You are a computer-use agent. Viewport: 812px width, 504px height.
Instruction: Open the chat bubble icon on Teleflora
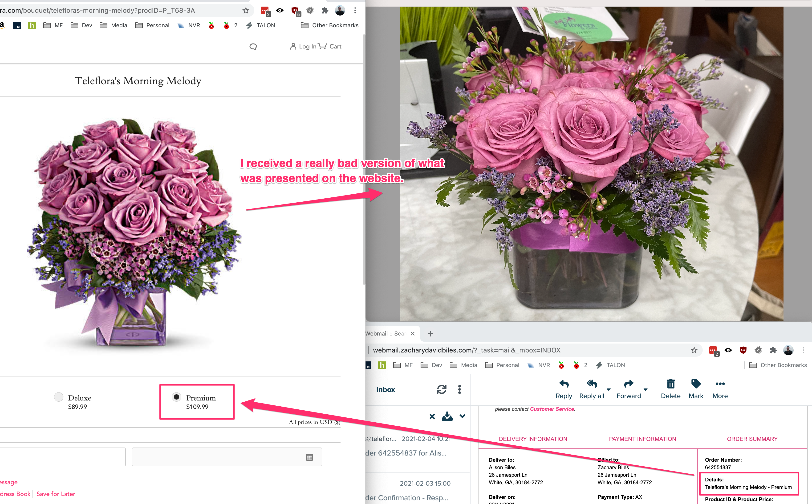[x=253, y=47]
